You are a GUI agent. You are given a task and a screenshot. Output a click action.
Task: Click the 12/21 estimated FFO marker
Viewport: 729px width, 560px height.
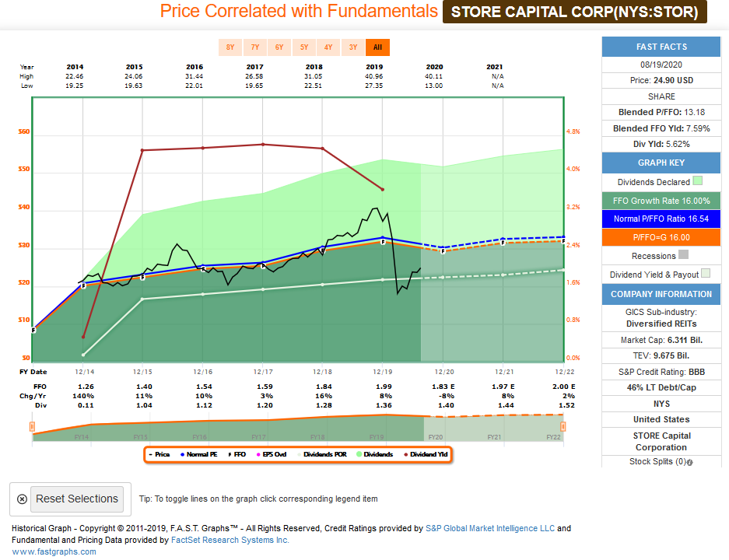[503, 243]
